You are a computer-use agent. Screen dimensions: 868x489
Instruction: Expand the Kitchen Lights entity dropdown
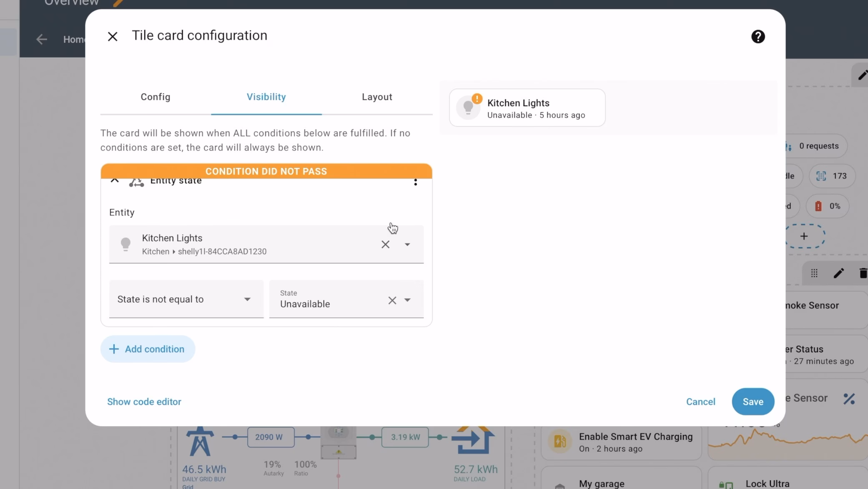coord(407,244)
